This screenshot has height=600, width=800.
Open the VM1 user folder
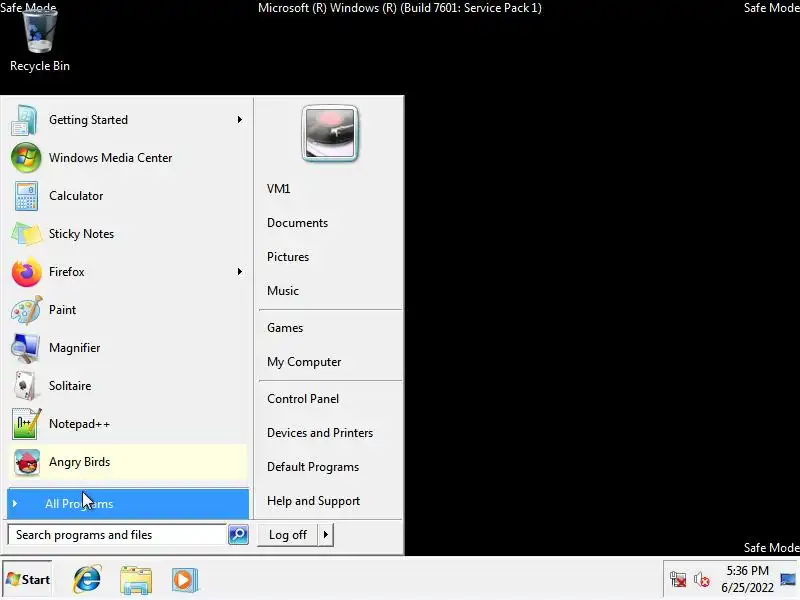pyautogui.click(x=279, y=189)
